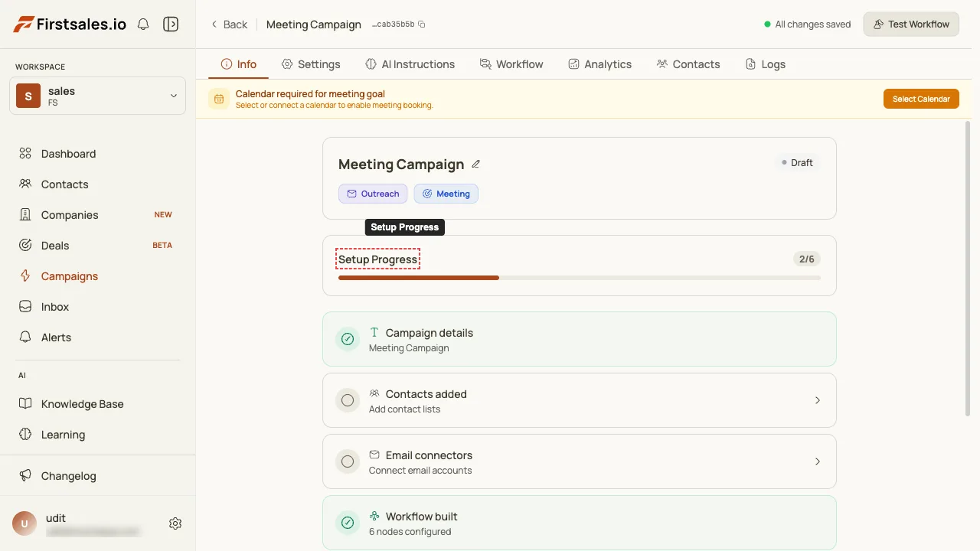Open Campaign details step
This screenshot has height=551, width=980.
click(x=580, y=339)
